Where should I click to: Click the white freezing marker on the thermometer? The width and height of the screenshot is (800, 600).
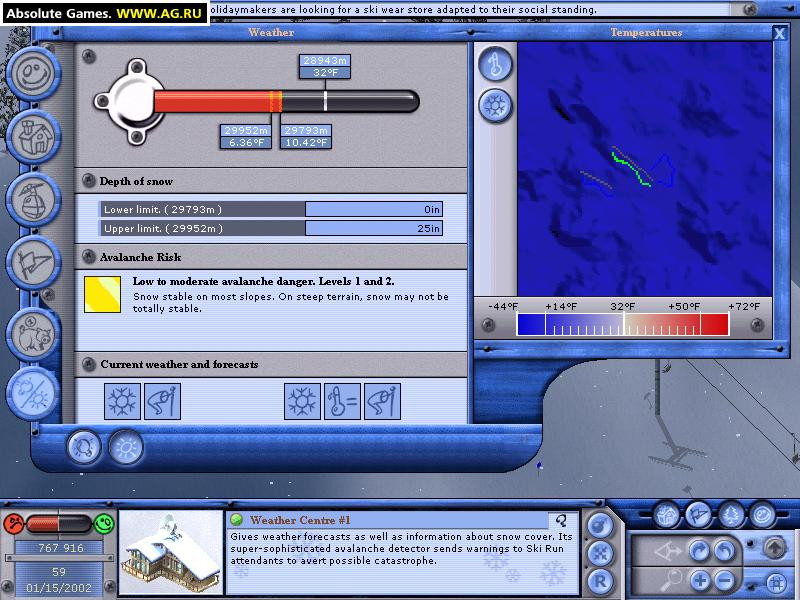pyautogui.click(x=325, y=101)
